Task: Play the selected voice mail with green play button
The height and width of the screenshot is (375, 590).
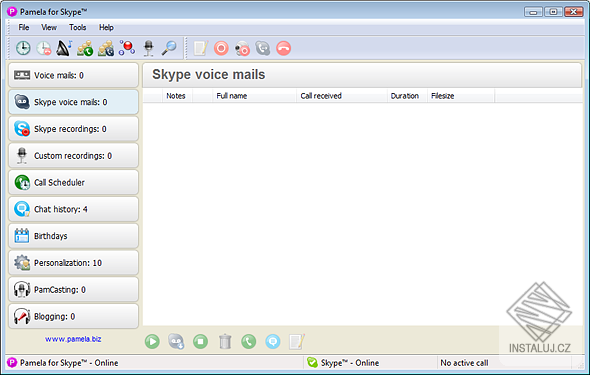Action: tap(152, 342)
